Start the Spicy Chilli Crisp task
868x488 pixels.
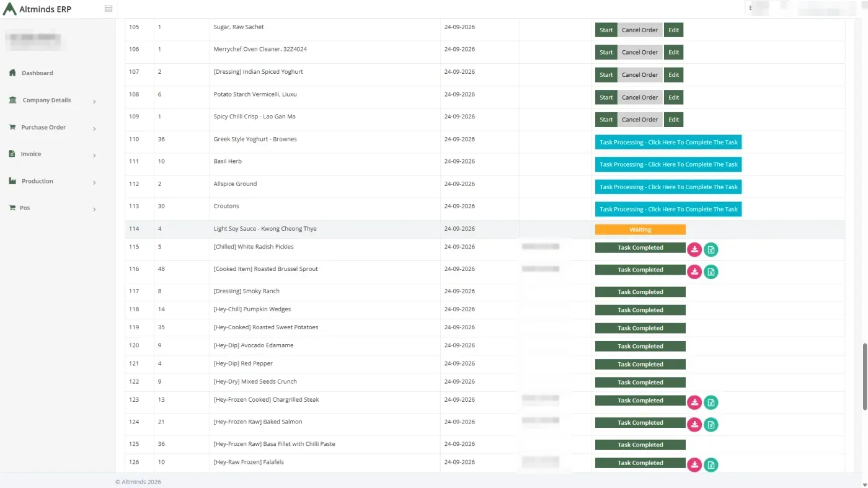coord(606,120)
